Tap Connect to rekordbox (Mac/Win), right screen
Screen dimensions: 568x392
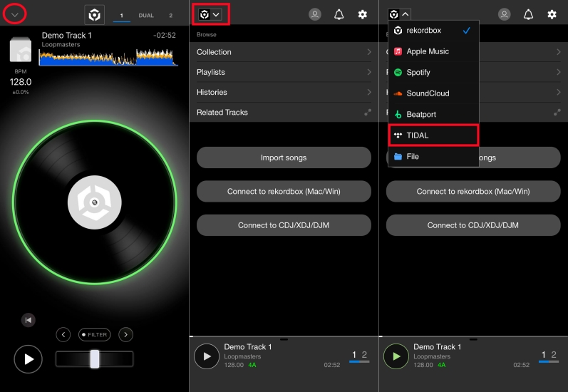point(473,191)
